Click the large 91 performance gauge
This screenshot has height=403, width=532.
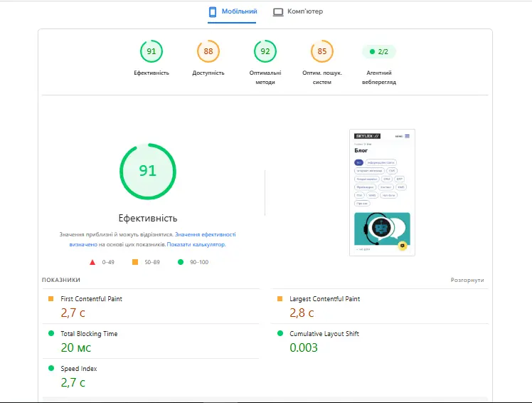(148, 172)
